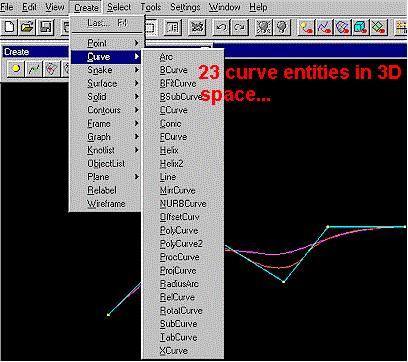Viewport: 408px width, 362px height.
Task: Select ProjCurve in Curve submenu
Action: [183, 270]
